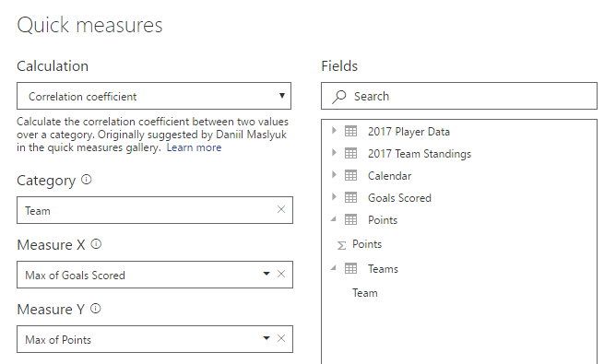Screen dimensions: 604x364
Task: Click the table icon for Calendar
Action: pos(350,175)
